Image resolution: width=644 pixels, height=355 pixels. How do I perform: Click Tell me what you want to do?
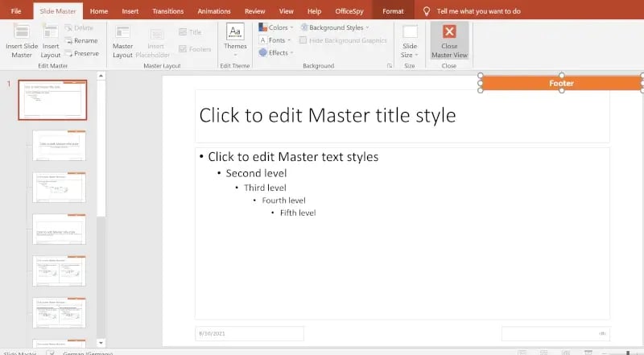(478, 11)
